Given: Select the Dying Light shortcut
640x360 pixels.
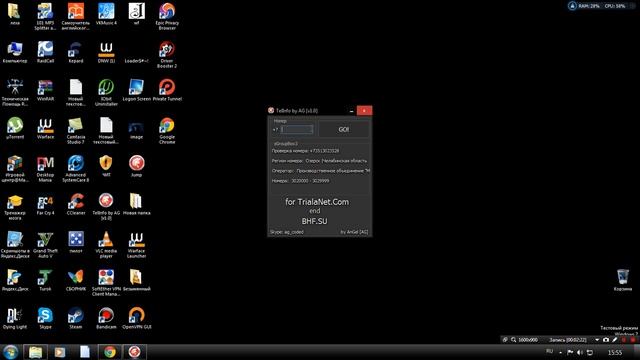Looking at the screenshot, I should pyautogui.click(x=15, y=318).
